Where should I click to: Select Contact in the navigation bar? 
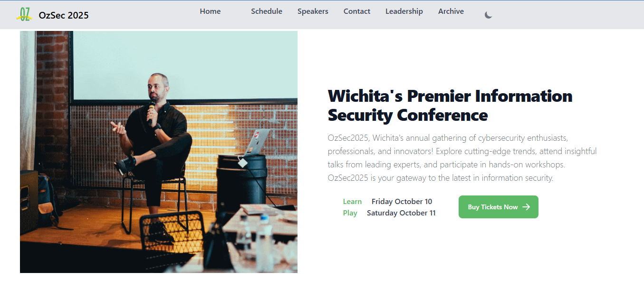357,11
